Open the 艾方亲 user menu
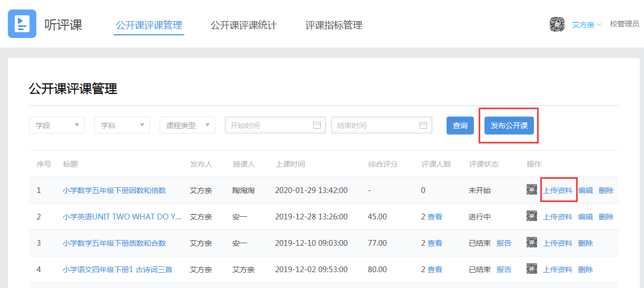 tap(586, 25)
